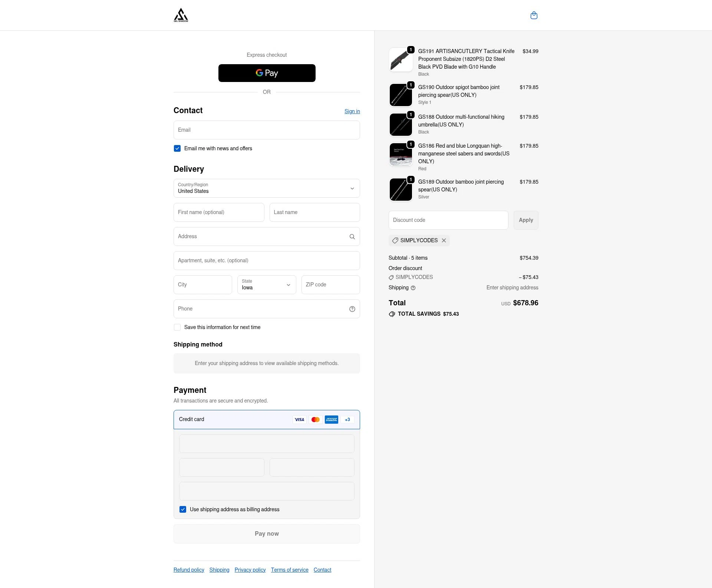Click the shipping cost help icon
The width and height of the screenshot is (712, 588).
(x=413, y=288)
